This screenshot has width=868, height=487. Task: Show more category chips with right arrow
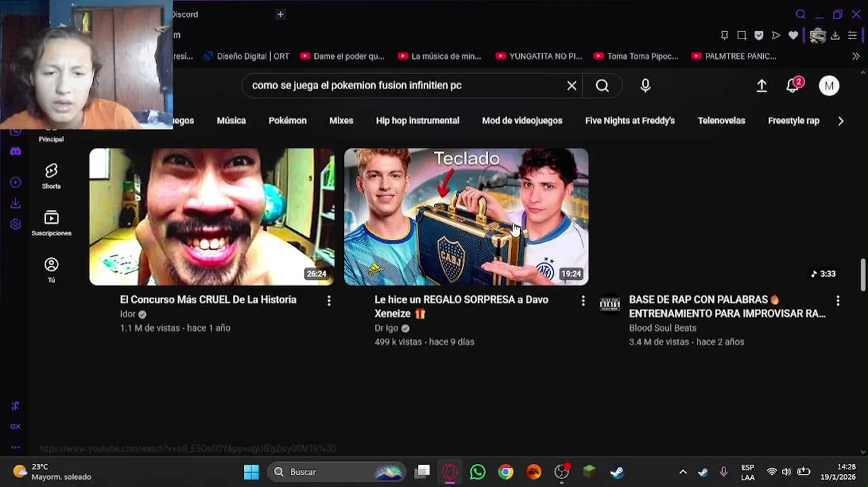pos(841,121)
